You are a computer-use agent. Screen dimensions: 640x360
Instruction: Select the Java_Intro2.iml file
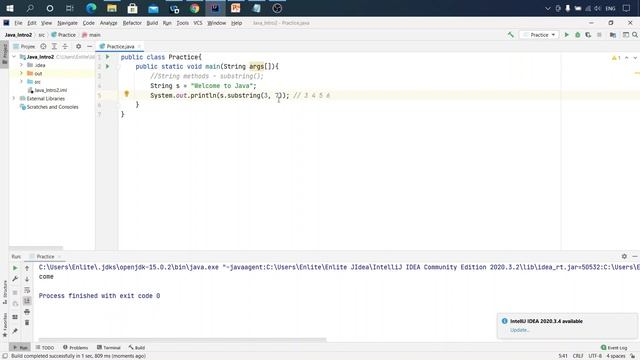click(x=51, y=90)
